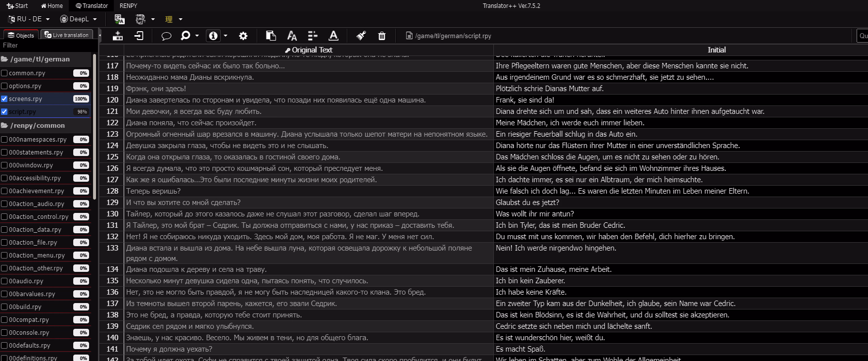868x361 pixels.
Task: Select the cell 'Frank, sie sind da!'
Action: click(x=681, y=100)
